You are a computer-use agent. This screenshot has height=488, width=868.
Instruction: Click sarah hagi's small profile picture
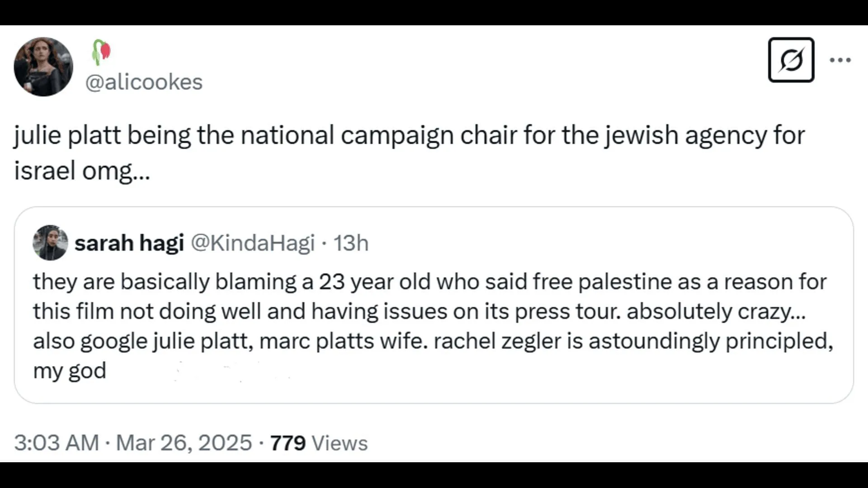[50, 243]
